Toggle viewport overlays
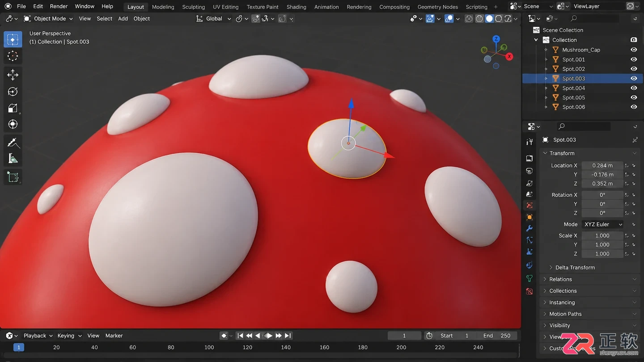Screen dimensions: 644x362 tap(449, 19)
